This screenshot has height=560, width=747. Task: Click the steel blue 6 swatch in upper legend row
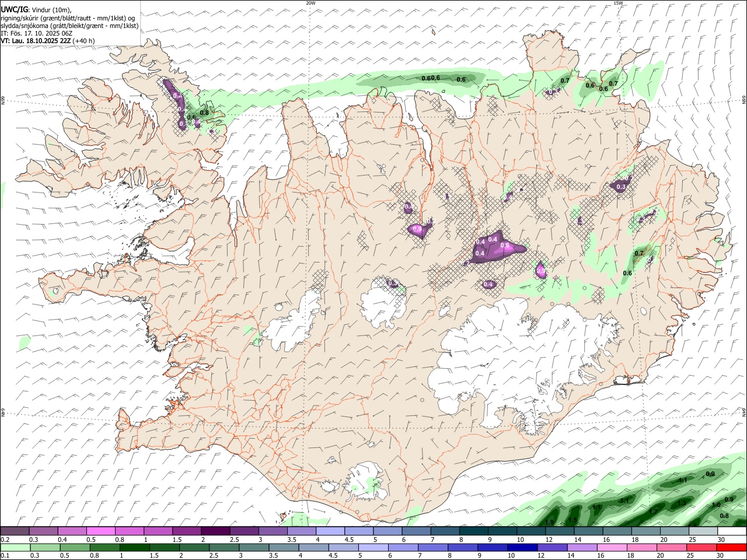click(x=416, y=531)
